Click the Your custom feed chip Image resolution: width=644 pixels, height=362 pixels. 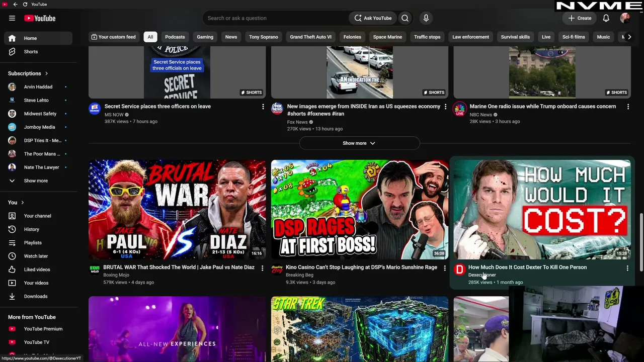[113, 37]
